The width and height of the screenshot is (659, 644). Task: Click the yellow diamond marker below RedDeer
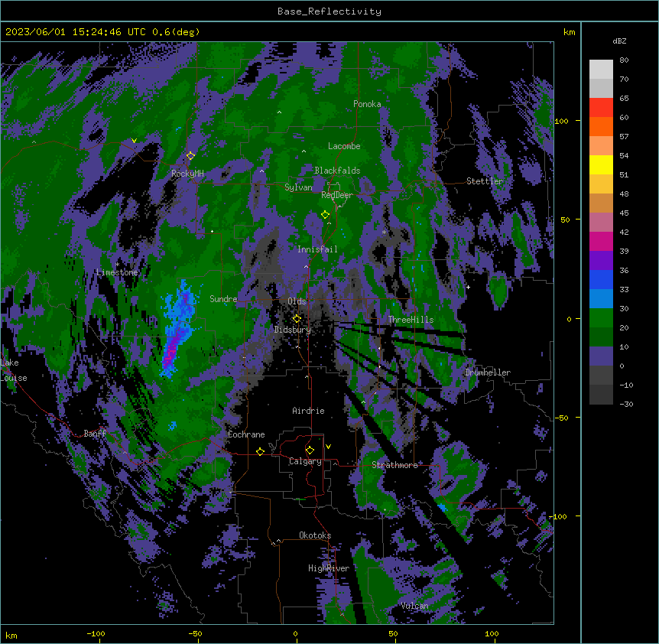point(325,214)
